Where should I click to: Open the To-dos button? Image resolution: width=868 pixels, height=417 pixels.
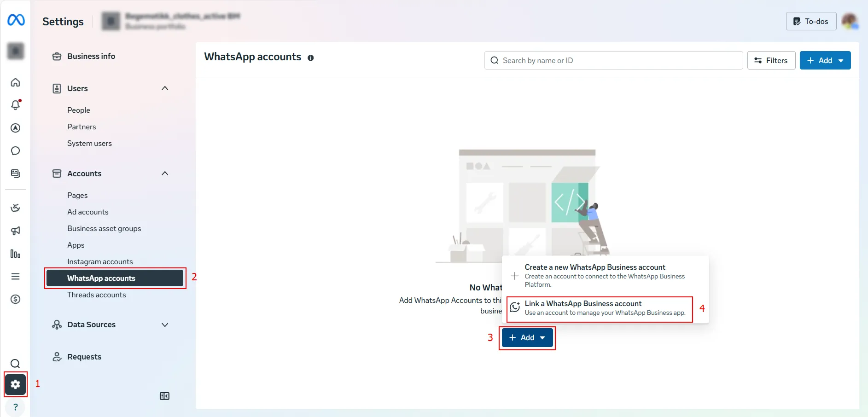[811, 21]
